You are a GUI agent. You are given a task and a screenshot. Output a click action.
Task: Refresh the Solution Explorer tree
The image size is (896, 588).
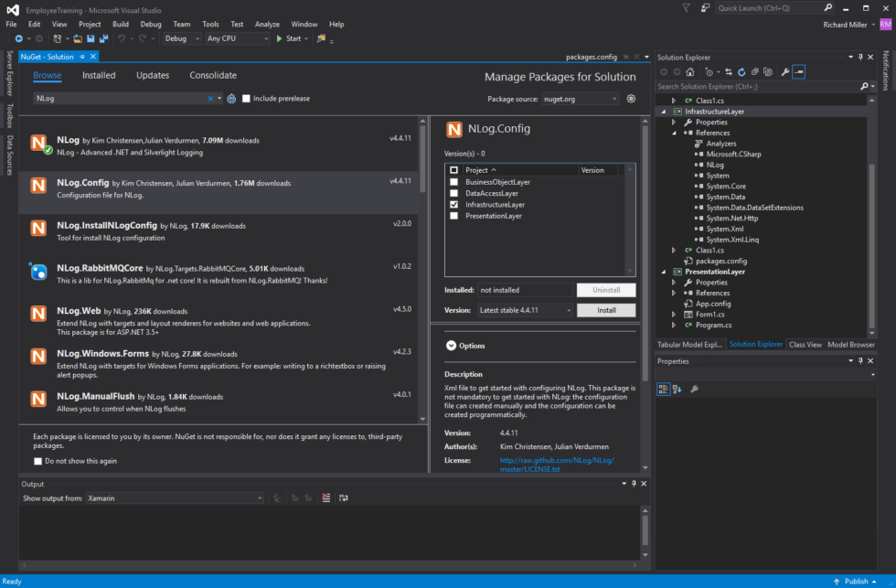(741, 72)
